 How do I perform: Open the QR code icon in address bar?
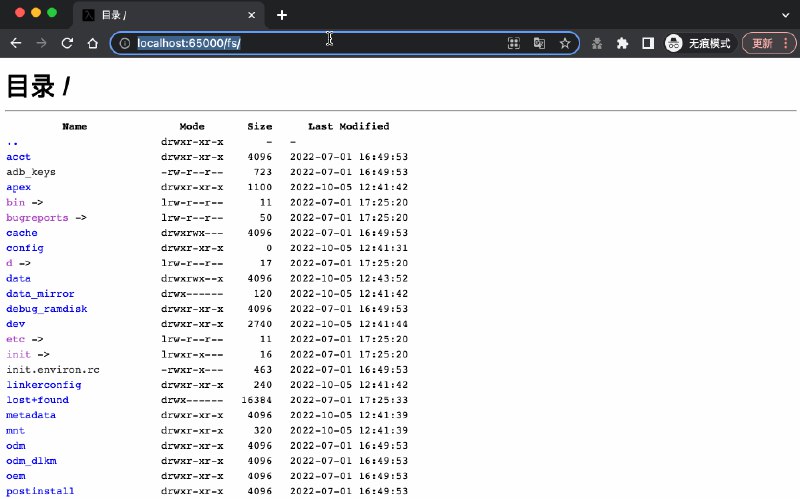[514, 43]
